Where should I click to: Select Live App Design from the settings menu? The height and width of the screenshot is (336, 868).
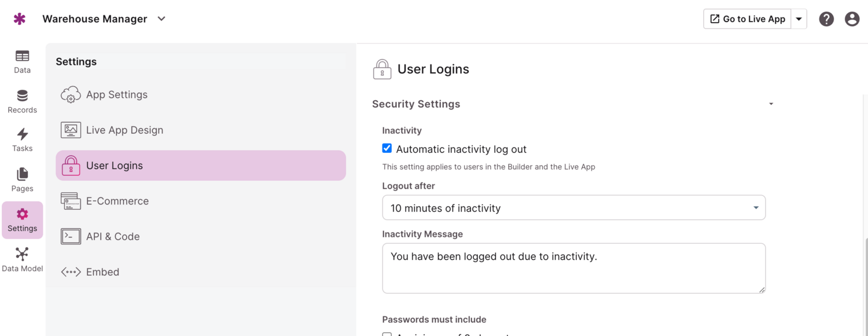click(x=124, y=130)
